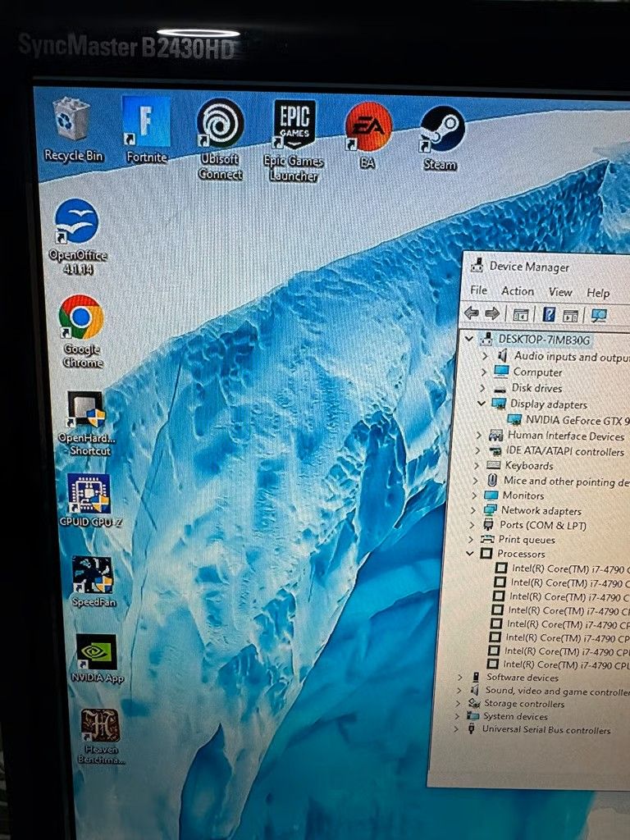Expand the Computer category arrow

click(484, 372)
